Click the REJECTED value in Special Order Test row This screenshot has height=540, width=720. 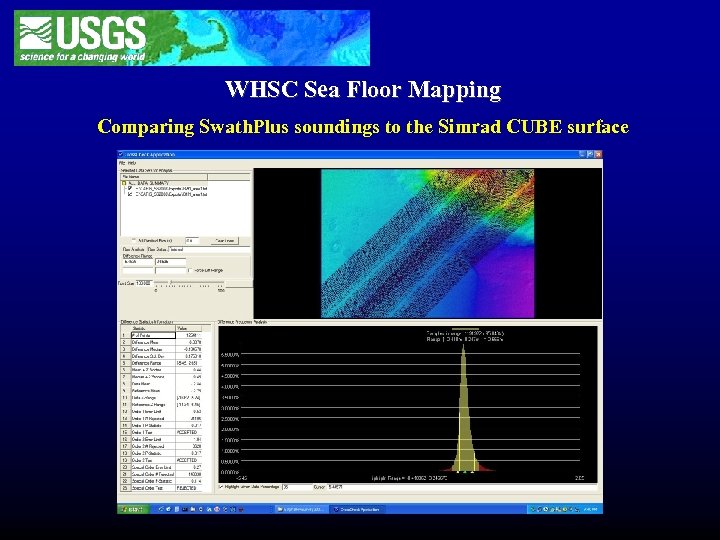[x=189, y=488]
